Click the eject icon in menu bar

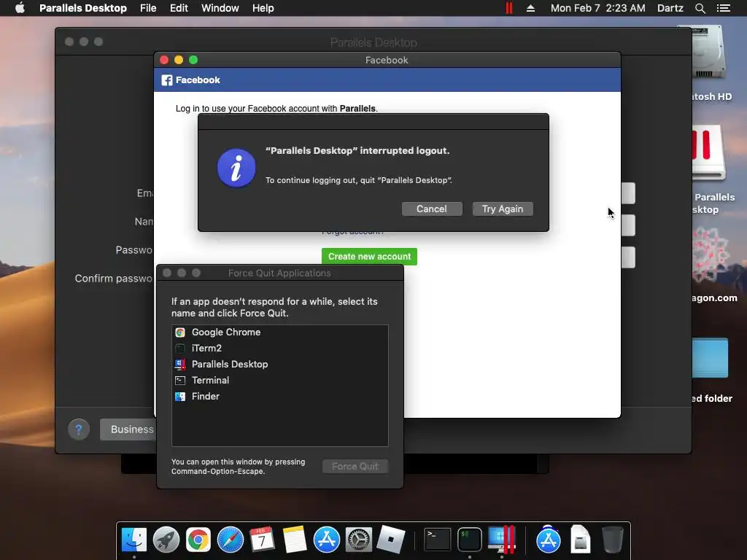click(530, 8)
